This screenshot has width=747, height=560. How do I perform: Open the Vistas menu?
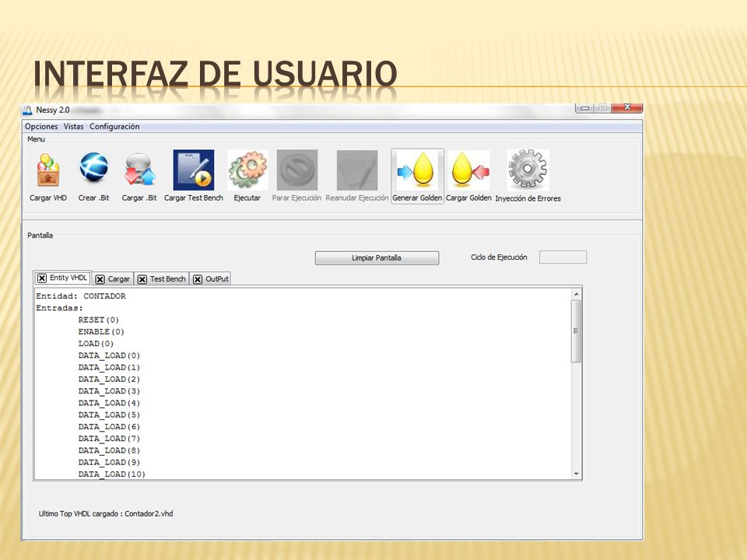(x=73, y=127)
